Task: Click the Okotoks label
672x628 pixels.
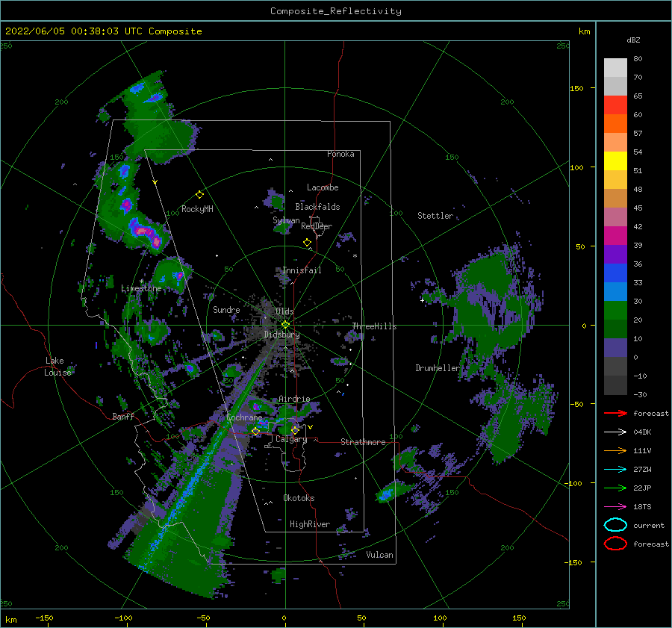Action: pos(299,498)
